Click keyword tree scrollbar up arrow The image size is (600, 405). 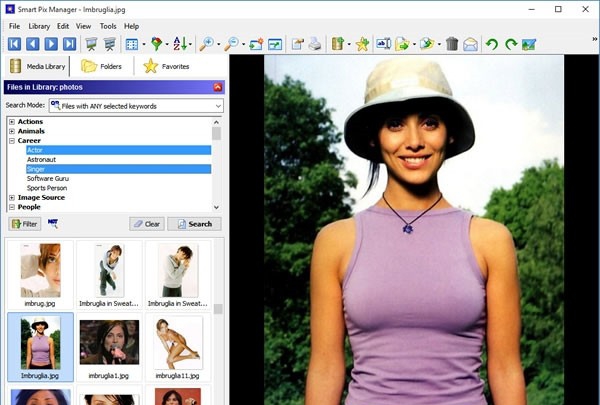(x=216, y=122)
